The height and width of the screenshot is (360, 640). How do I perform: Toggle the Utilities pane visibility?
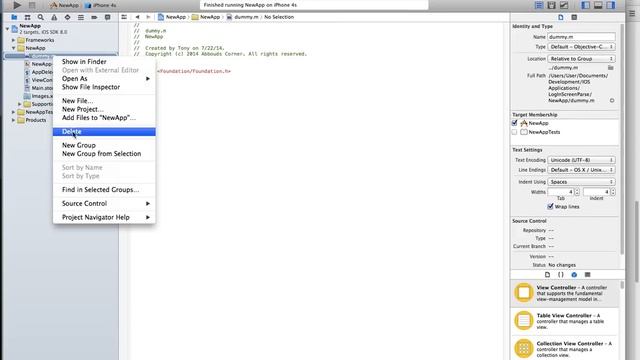pyautogui.click(x=611, y=5)
